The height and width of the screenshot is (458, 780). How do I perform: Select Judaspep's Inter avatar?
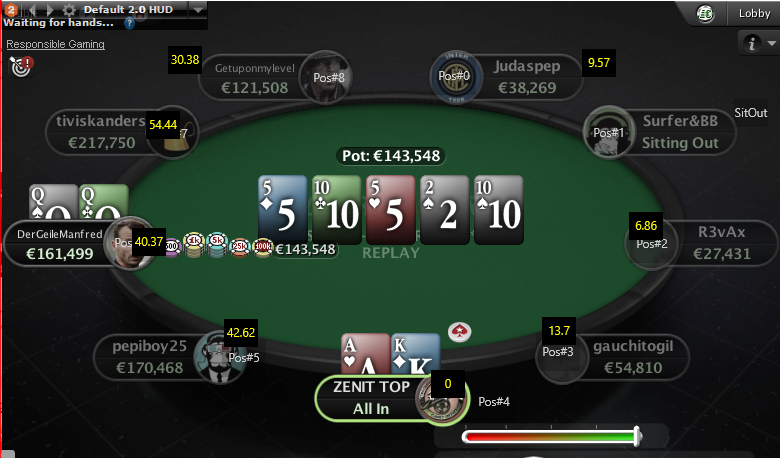pyautogui.click(x=456, y=77)
